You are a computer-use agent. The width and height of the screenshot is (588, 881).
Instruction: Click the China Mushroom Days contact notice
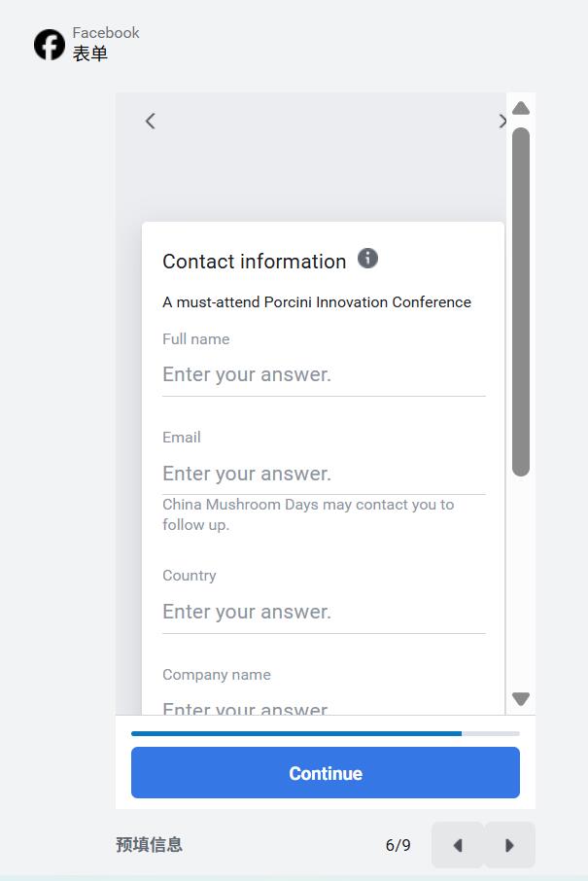click(308, 514)
